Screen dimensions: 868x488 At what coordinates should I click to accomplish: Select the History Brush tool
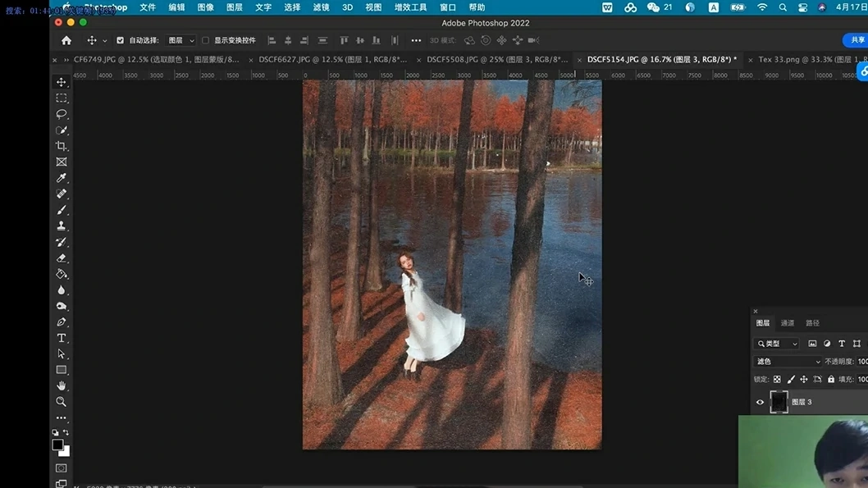(62, 242)
